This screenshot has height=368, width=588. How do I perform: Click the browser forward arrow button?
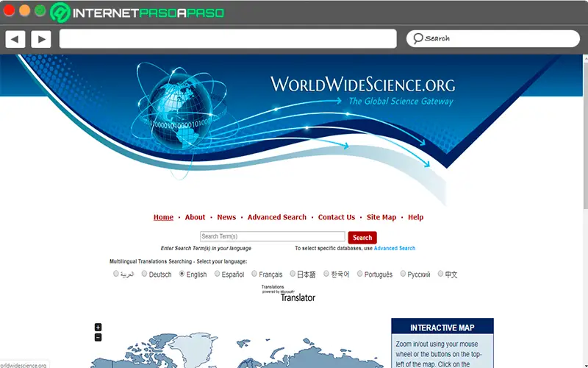pos(41,39)
